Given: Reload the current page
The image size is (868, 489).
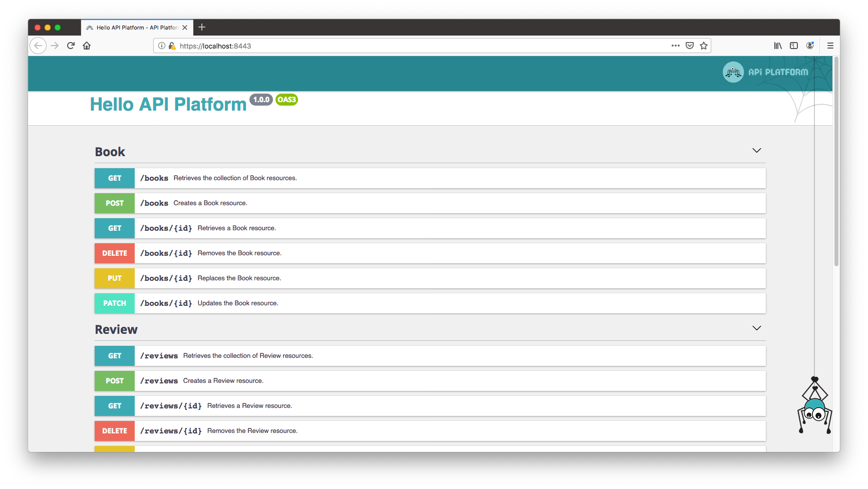Looking at the screenshot, I should click(71, 46).
